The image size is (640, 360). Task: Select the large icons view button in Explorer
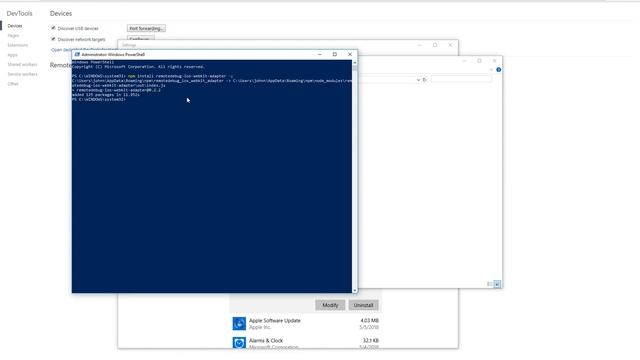click(497, 284)
